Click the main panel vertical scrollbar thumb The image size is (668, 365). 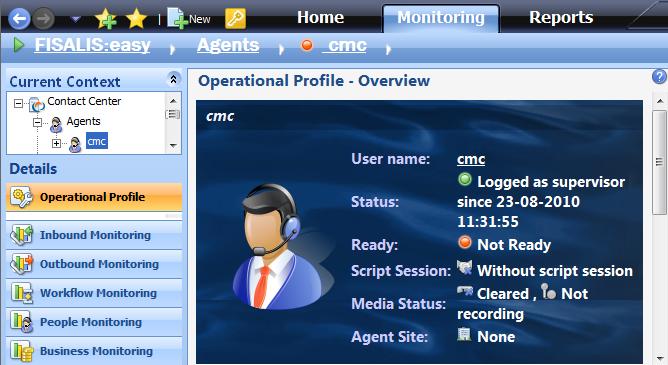tap(659, 162)
